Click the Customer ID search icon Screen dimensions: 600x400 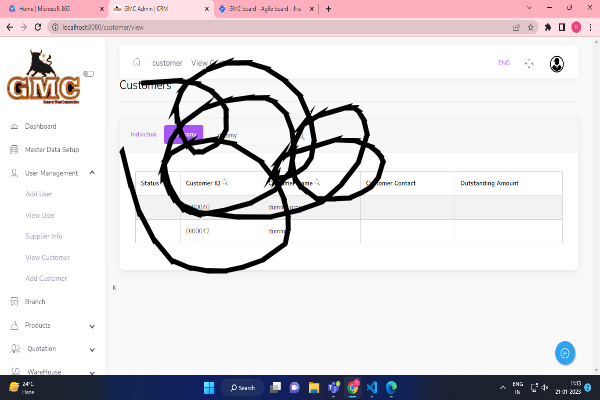coord(225,183)
